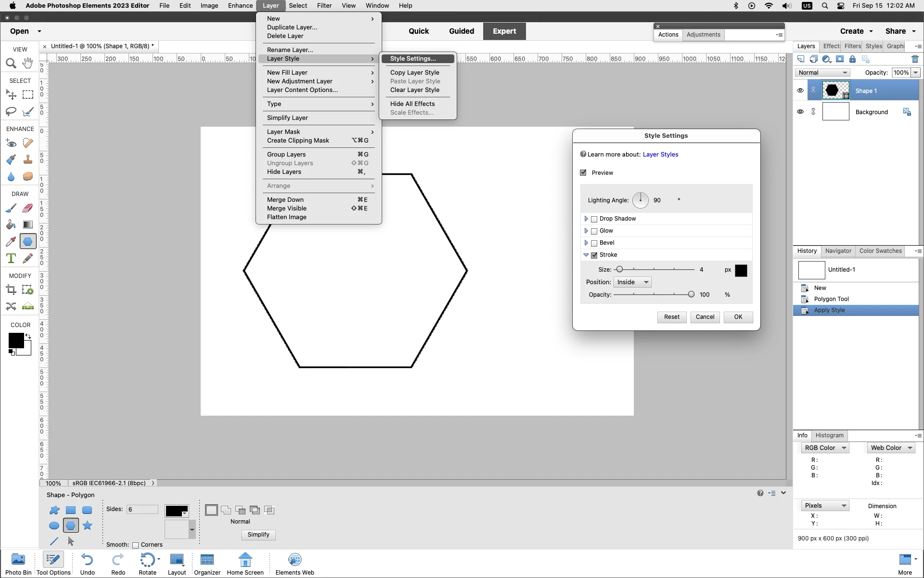Open the layer blend mode Normal dropdown

(822, 73)
